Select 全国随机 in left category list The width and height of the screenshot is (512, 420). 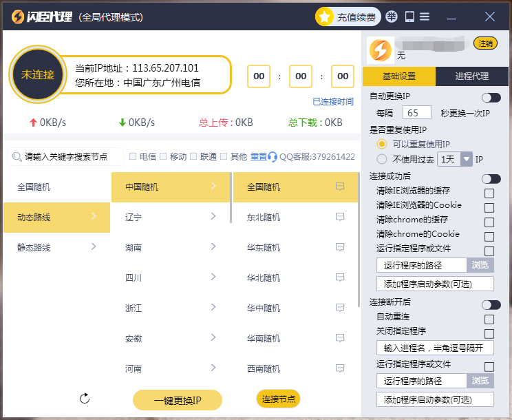[57, 187]
